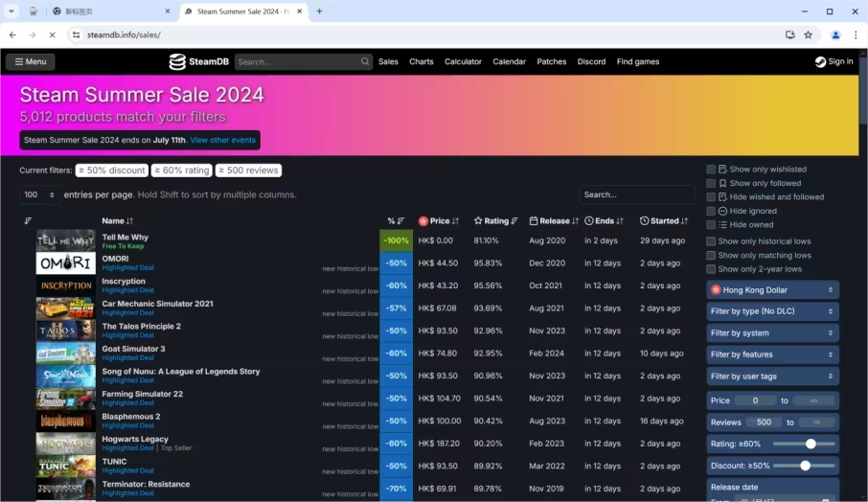The width and height of the screenshot is (868, 502).
Task: Check Show only historical lows
Action: coord(711,241)
